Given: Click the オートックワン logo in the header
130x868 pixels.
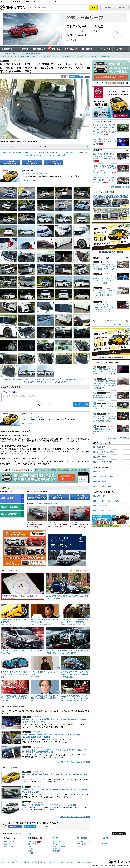Looking at the screenshot, I should point(13,7).
